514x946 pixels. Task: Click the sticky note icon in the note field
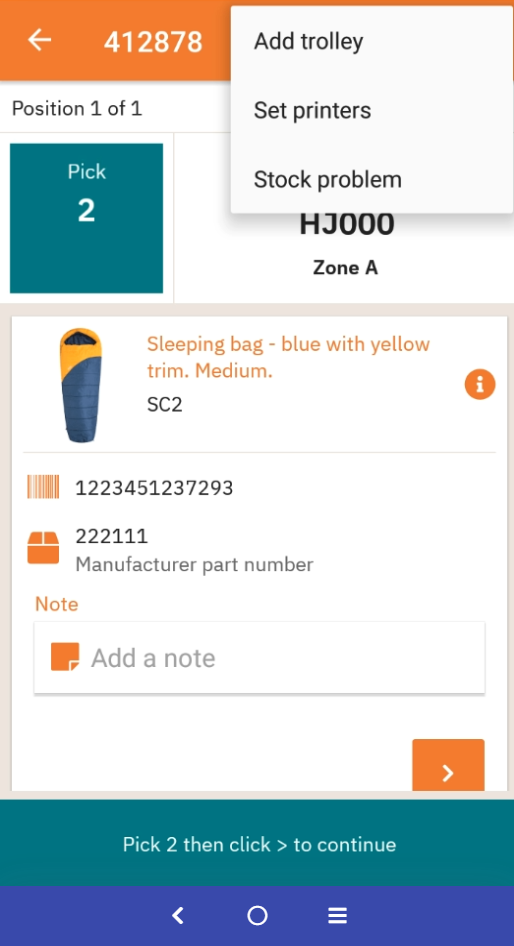65,656
